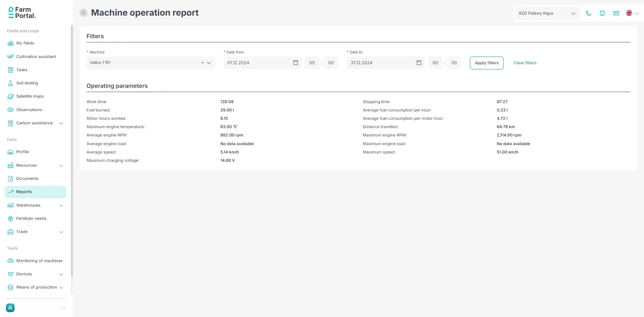Open the sidebar three-dots menu
The width and height of the screenshot is (644, 317).
click(63, 308)
